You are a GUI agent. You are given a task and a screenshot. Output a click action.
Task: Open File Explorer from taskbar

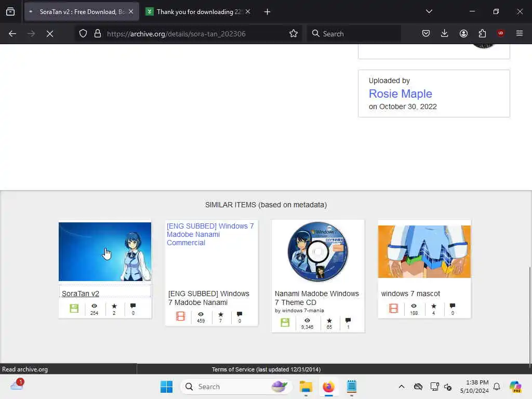pyautogui.click(x=305, y=387)
